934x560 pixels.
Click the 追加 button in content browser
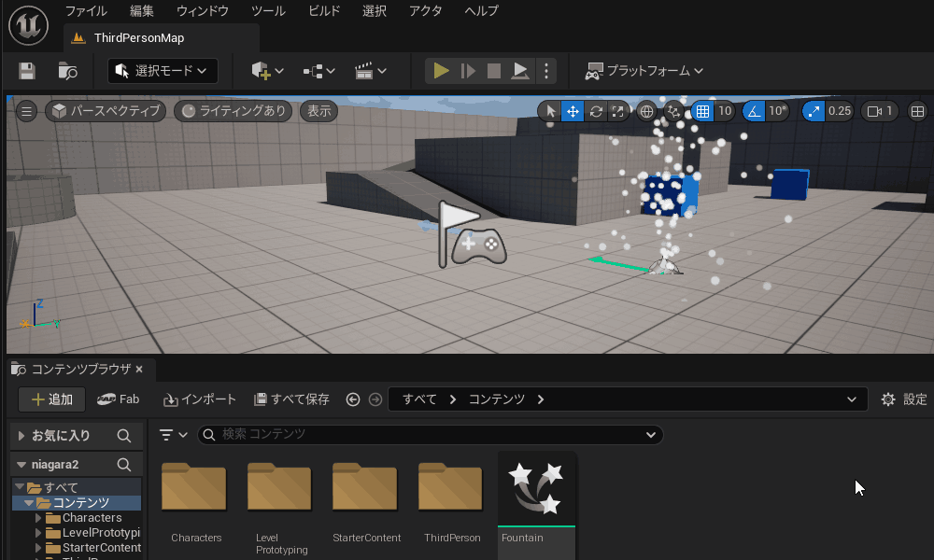click(x=52, y=399)
